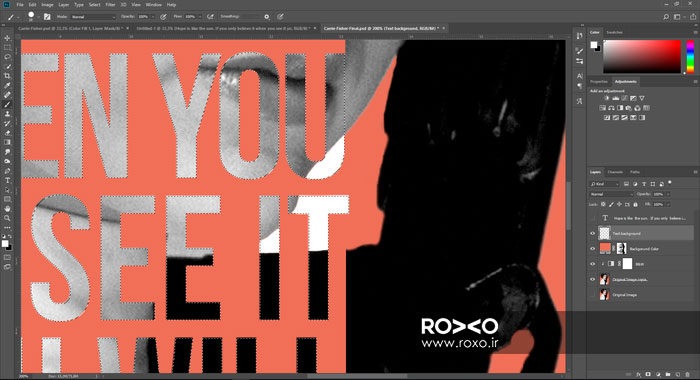Select the Horizontal Type tool
700x380 pixels.
pyautogui.click(x=7, y=180)
